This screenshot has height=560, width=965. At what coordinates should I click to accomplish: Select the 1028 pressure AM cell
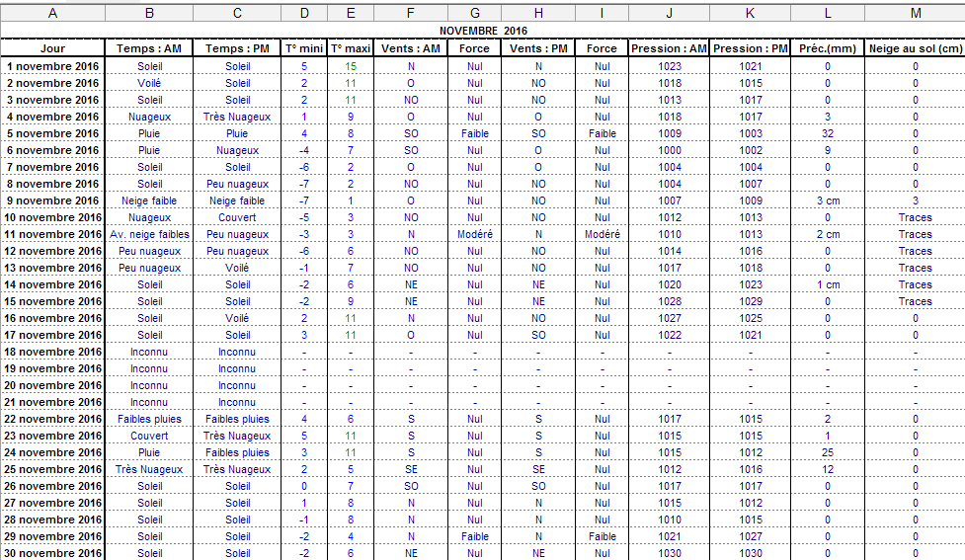[670, 301]
